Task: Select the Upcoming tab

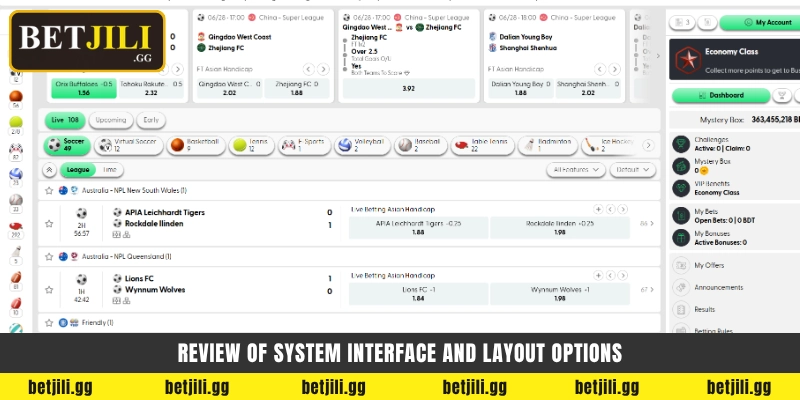Action: [111, 120]
